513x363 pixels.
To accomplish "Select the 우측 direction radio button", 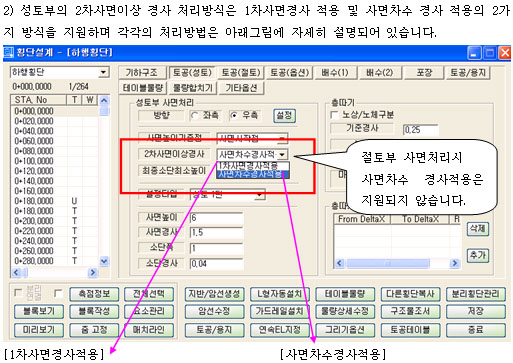I will pyautogui.click(x=234, y=116).
